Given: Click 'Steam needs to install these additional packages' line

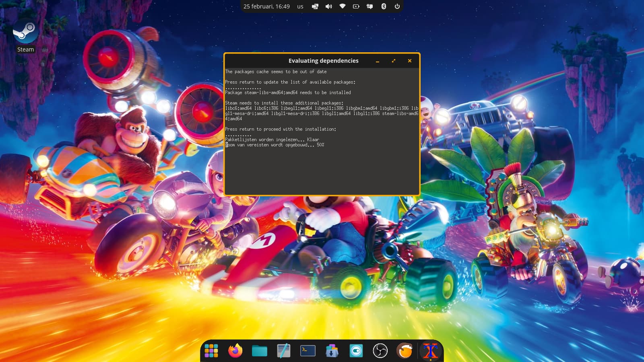Looking at the screenshot, I should (x=284, y=103).
